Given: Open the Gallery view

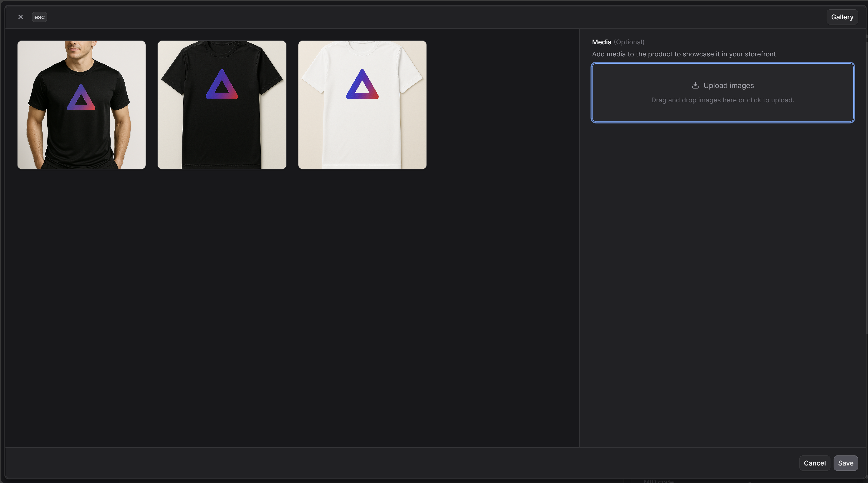Looking at the screenshot, I should pyautogui.click(x=842, y=17).
